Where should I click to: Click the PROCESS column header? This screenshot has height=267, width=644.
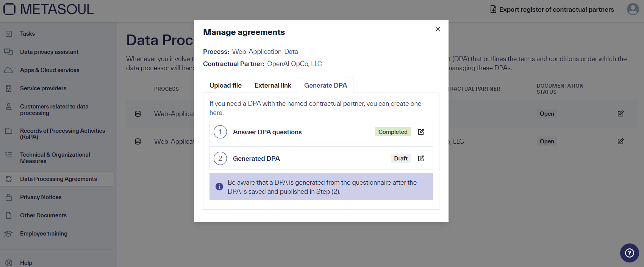click(x=166, y=89)
